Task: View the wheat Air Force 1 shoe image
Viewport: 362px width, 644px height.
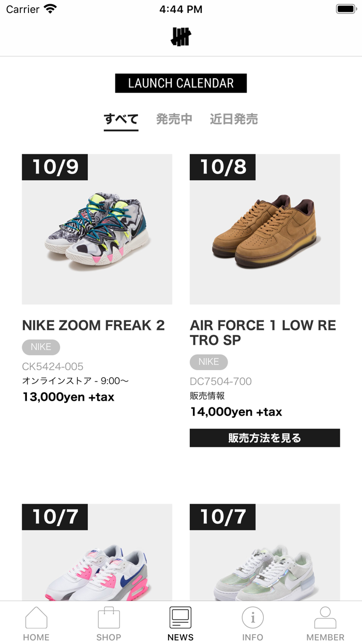Action: 265,229
